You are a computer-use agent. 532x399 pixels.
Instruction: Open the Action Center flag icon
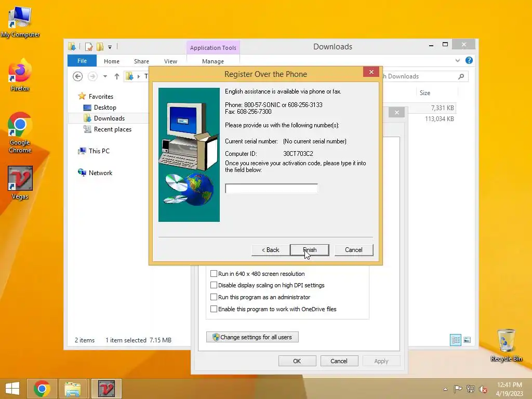point(458,389)
